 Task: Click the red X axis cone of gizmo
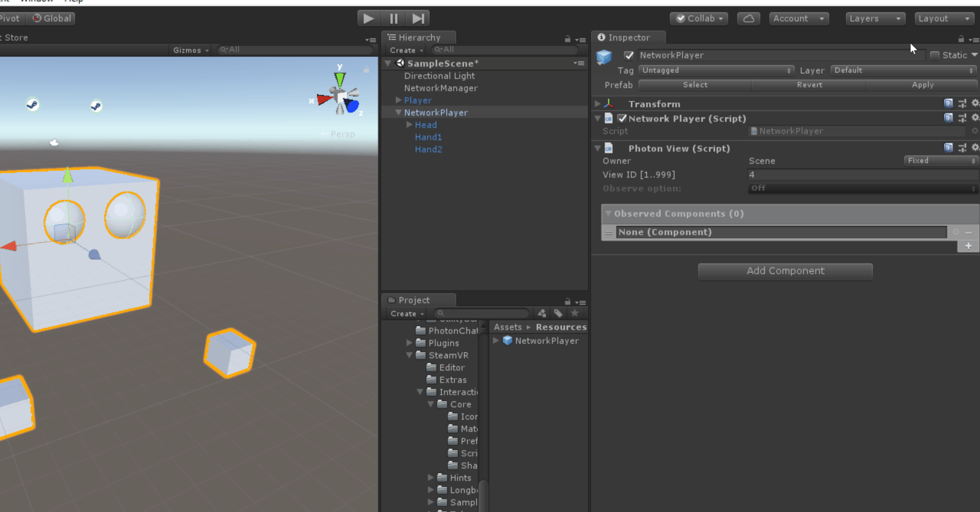(324, 100)
